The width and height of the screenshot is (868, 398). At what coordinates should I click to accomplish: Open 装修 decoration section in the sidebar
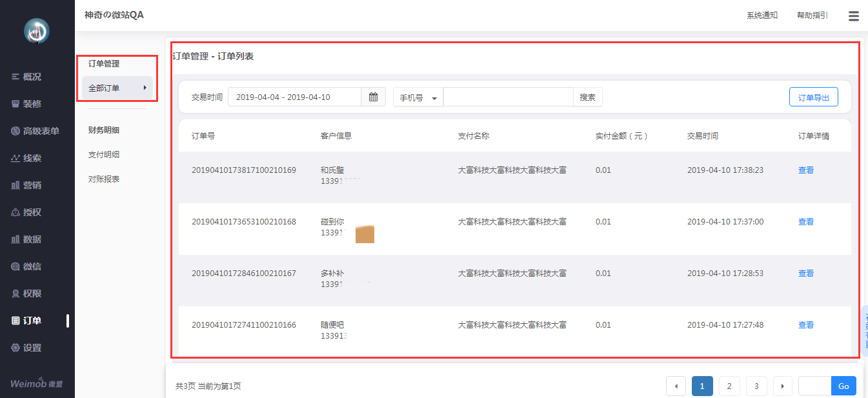click(26, 104)
